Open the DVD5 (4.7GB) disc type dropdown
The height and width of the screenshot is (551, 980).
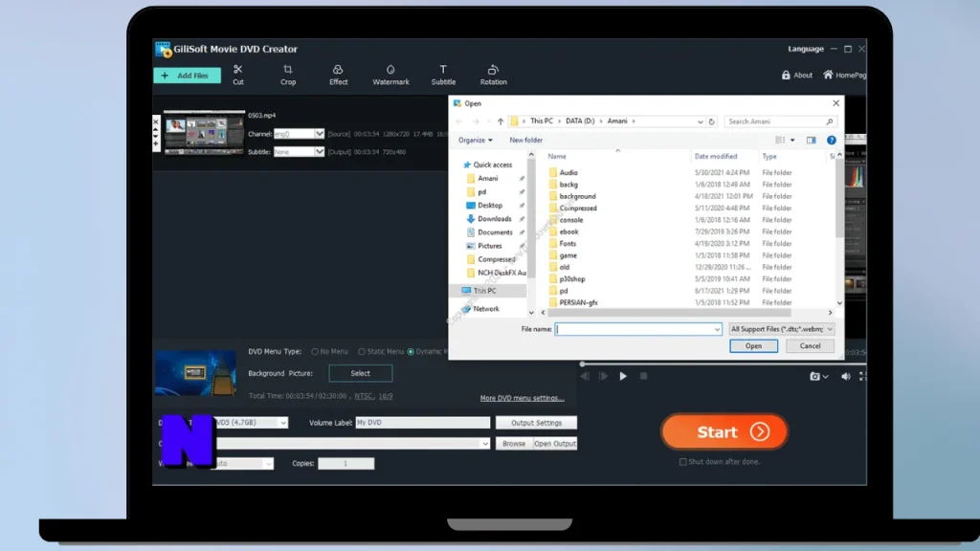point(282,423)
